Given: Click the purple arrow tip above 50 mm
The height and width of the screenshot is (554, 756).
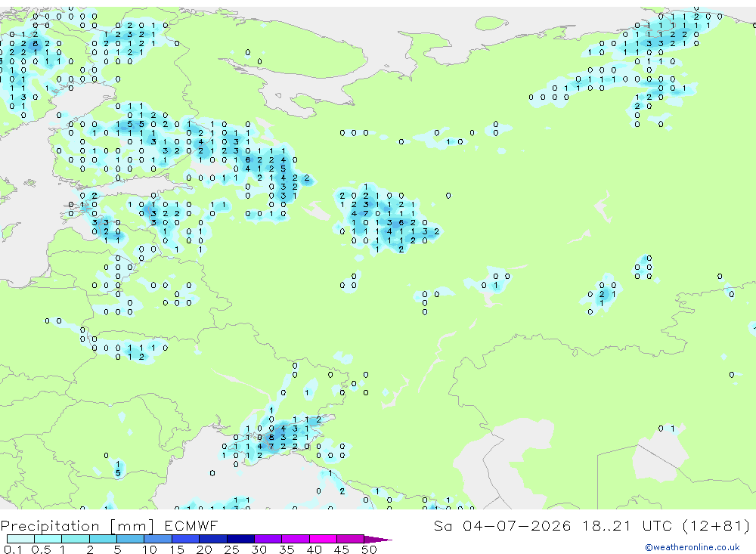Looking at the screenshot, I should (378, 540).
